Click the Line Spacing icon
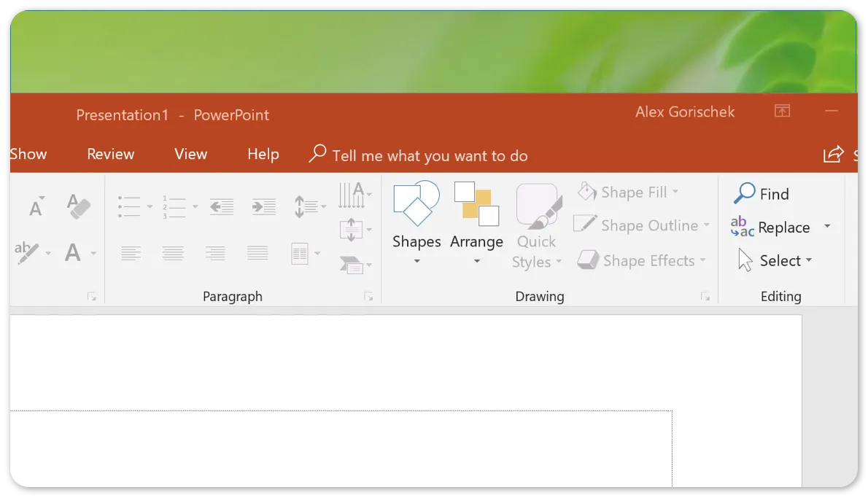 coord(306,206)
